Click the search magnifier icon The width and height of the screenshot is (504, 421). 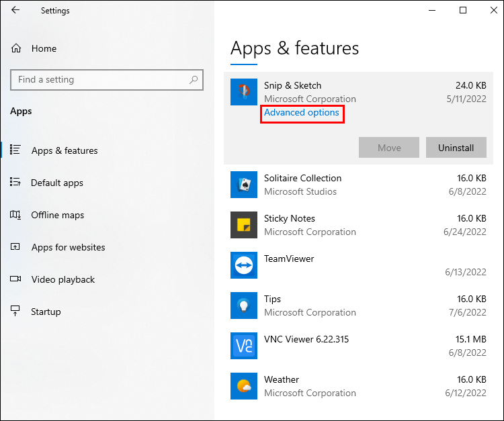coord(194,80)
